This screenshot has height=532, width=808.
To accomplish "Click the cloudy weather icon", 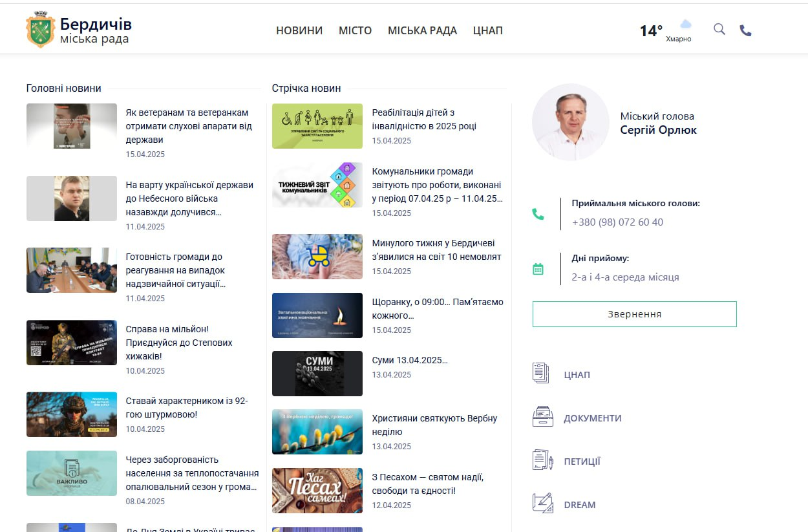I will point(685,24).
